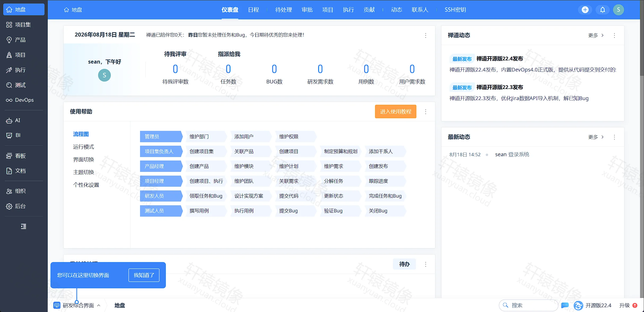Click 分解任务 flowchart step

tap(340, 181)
